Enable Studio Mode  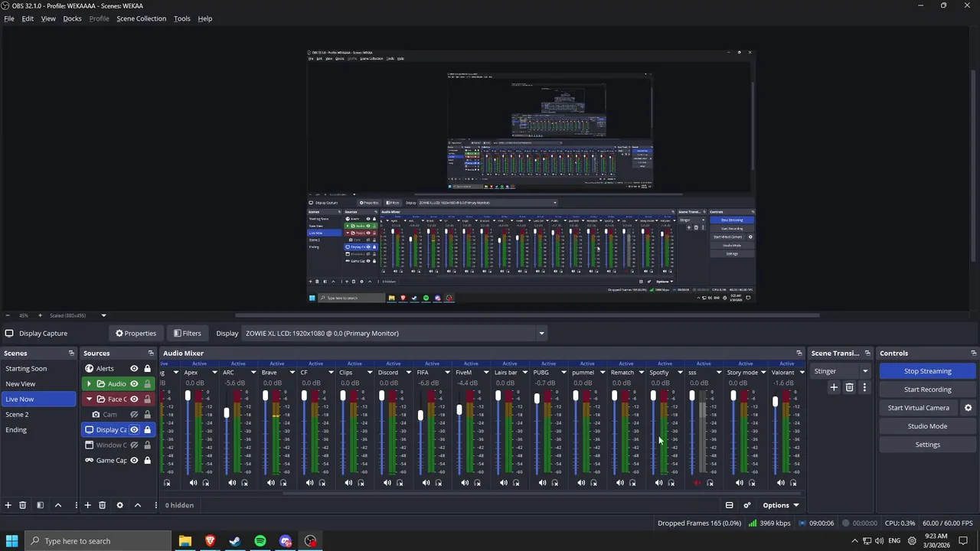tap(927, 426)
